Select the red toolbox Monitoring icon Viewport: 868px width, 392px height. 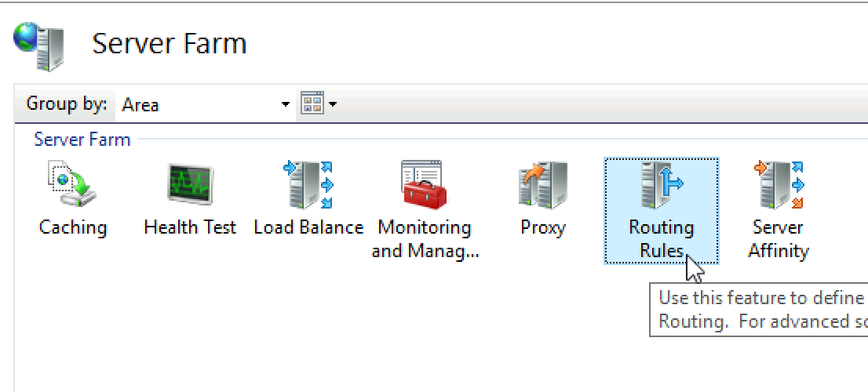click(424, 185)
